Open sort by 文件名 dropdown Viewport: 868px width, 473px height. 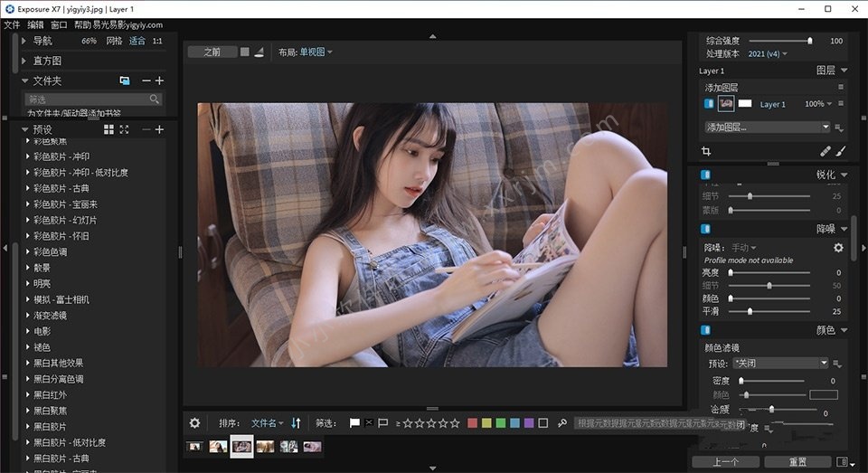[x=267, y=423]
